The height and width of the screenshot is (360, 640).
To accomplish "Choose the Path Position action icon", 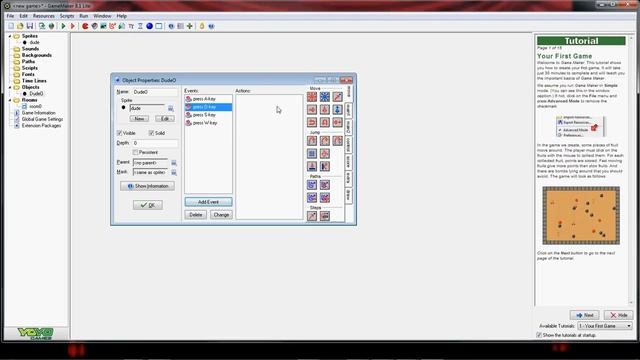I will tap(312, 198).
